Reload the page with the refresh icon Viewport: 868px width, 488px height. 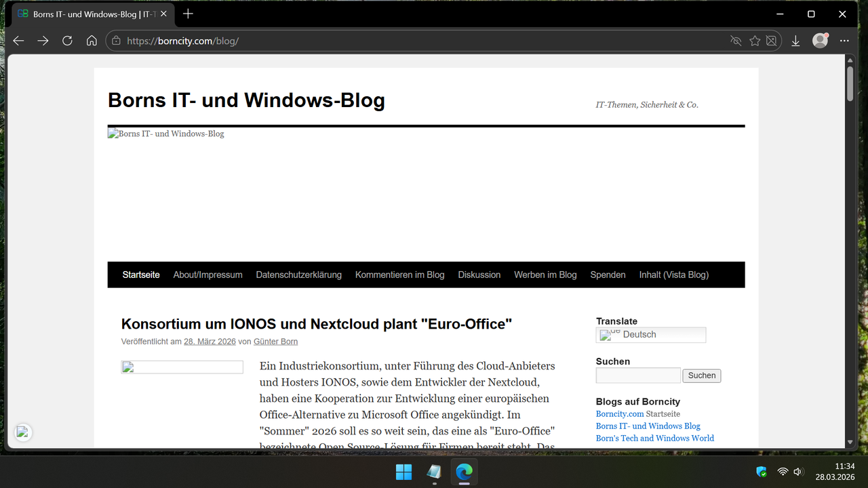(67, 41)
